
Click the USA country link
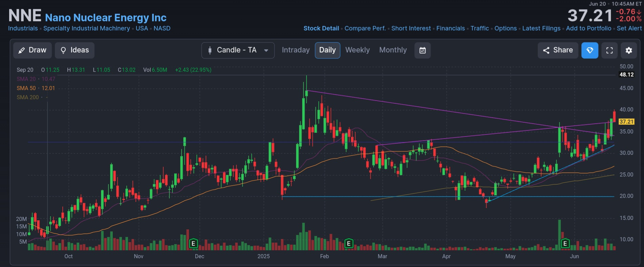[142, 28]
